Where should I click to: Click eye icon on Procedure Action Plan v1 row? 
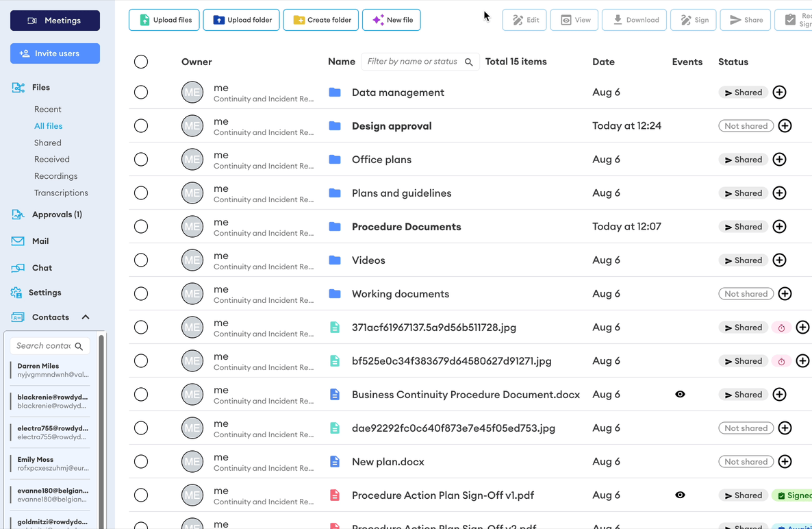(x=680, y=495)
